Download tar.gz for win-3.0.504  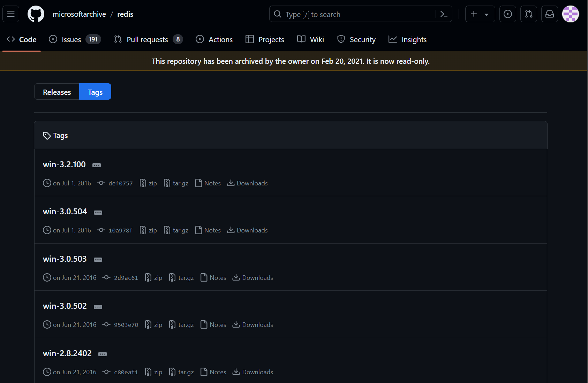click(x=176, y=230)
